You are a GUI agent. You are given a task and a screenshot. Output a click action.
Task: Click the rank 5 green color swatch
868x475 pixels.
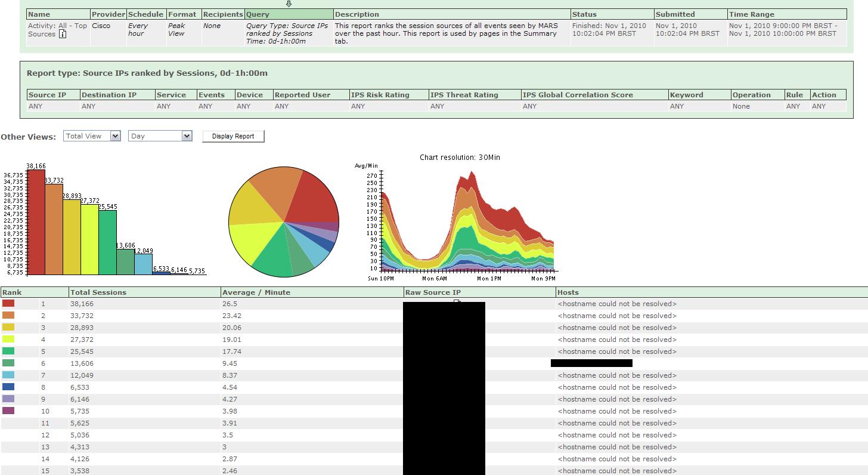[8, 351]
